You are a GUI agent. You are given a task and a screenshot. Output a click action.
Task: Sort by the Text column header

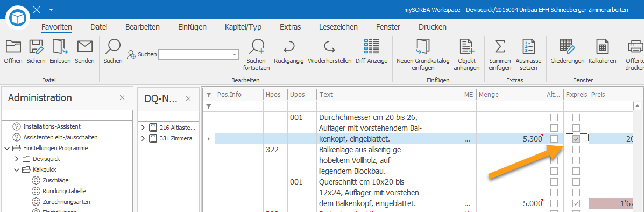(390, 95)
